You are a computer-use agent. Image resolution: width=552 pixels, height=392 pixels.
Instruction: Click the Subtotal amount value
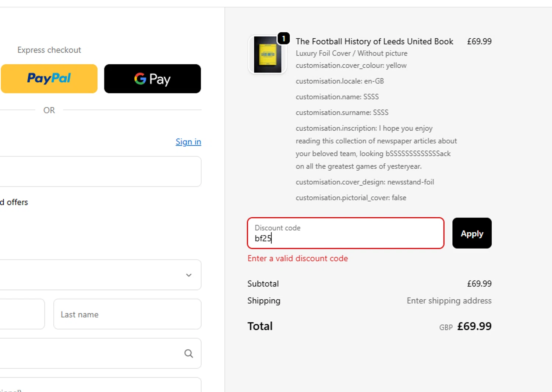click(479, 284)
